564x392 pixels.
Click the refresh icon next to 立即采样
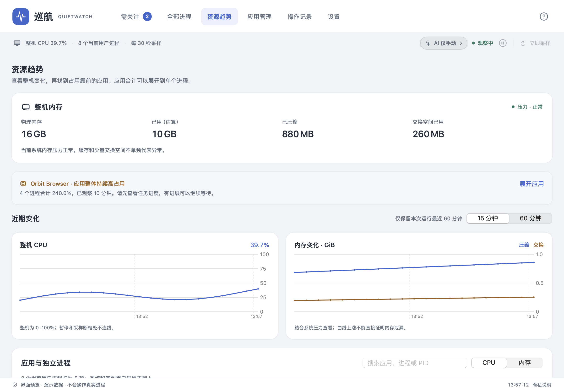click(x=523, y=43)
